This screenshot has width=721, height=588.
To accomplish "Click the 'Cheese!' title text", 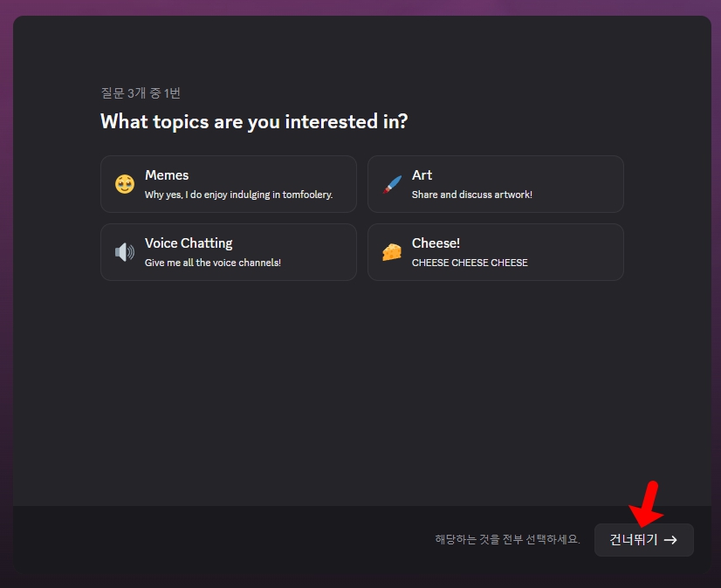I will [436, 243].
